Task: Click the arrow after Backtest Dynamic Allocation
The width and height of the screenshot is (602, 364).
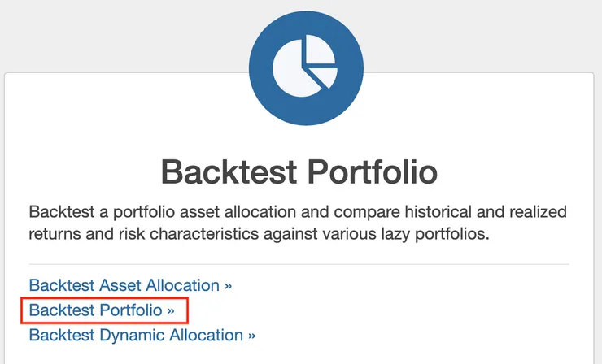Action: pos(251,335)
